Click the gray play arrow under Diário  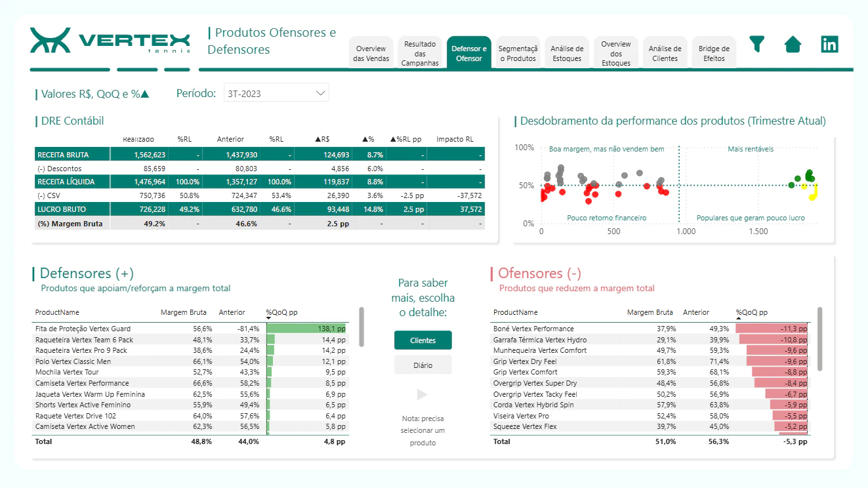tap(423, 394)
